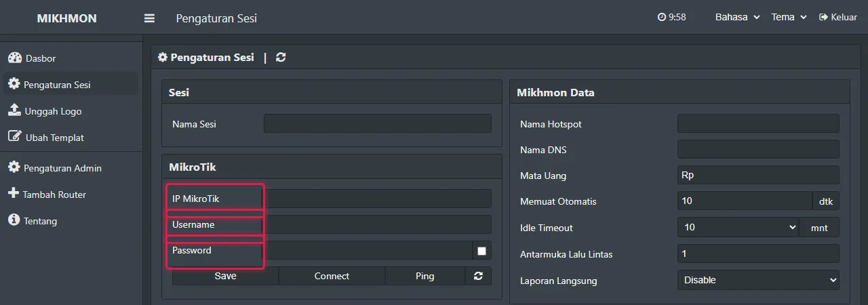Click the MIKHMON brand title
The width and height of the screenshot is (868, 305).
click(x=66, y=18)
